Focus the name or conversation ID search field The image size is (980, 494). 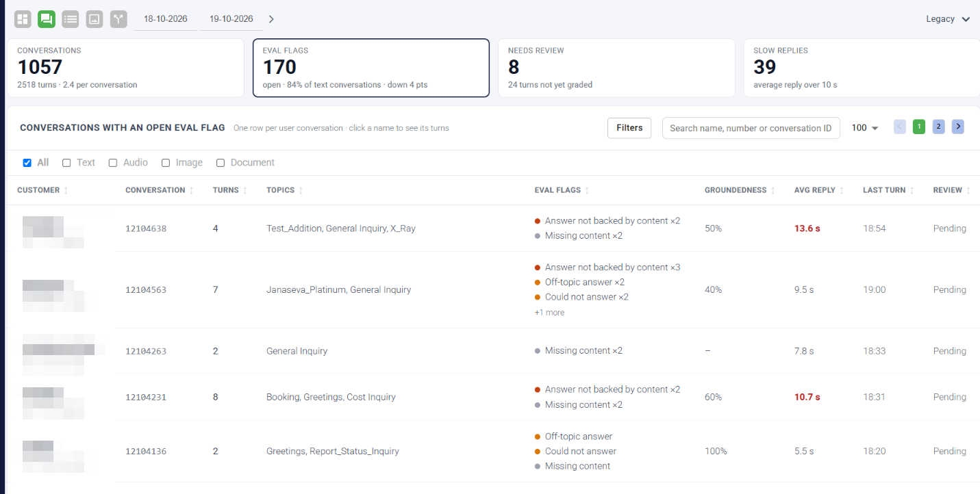pos(751,128)
